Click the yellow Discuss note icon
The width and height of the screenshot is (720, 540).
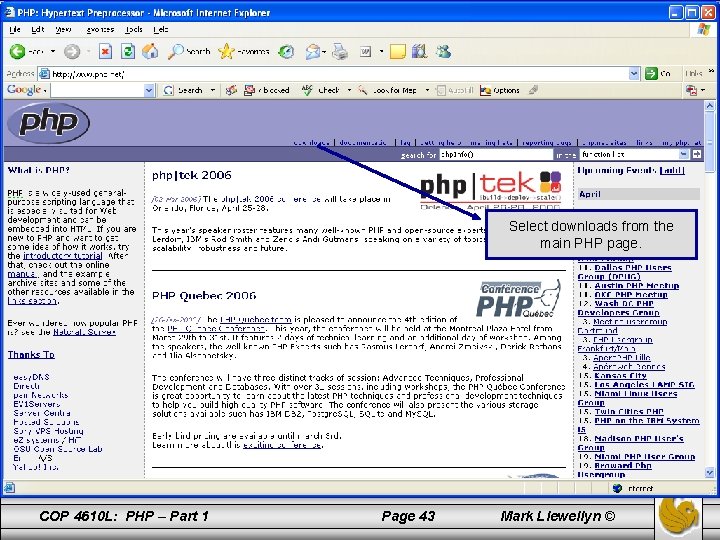pos(398,51)
